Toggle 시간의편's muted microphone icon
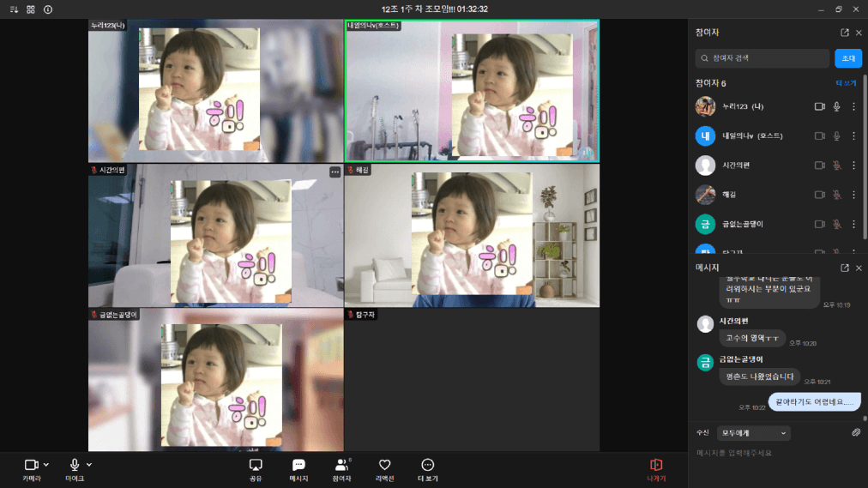This screenshot has height=488, width=868. coord(836,166)
